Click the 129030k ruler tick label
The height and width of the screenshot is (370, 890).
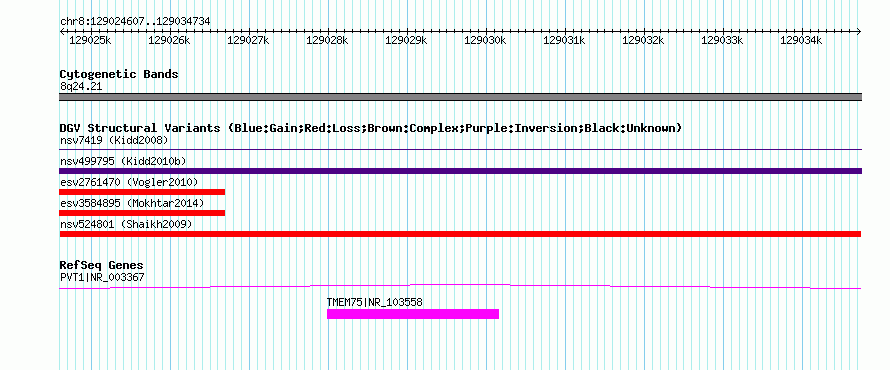click(485, 40)
